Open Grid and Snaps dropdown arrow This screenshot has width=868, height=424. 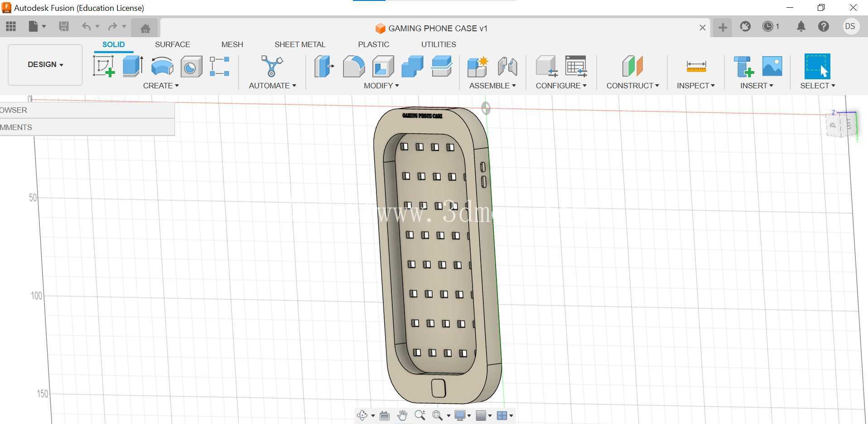click(x=490, y=415)
